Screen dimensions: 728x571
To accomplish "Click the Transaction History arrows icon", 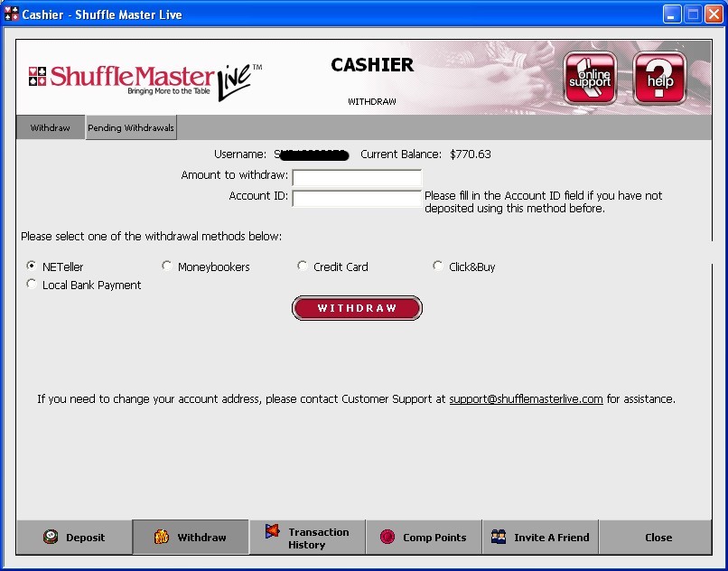I will click(272, 532).
